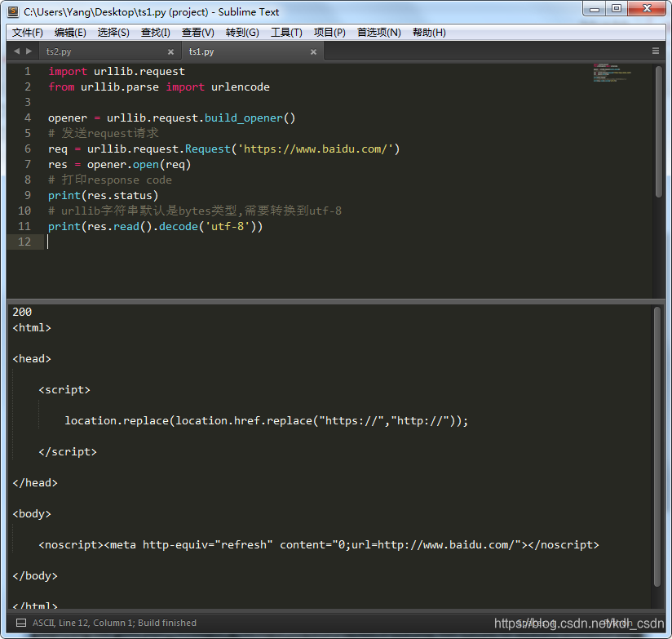Click line number 6 in gutter
The width and height of the screenshot is (672, 639).
pyautogui.click(x=28, y=149)
